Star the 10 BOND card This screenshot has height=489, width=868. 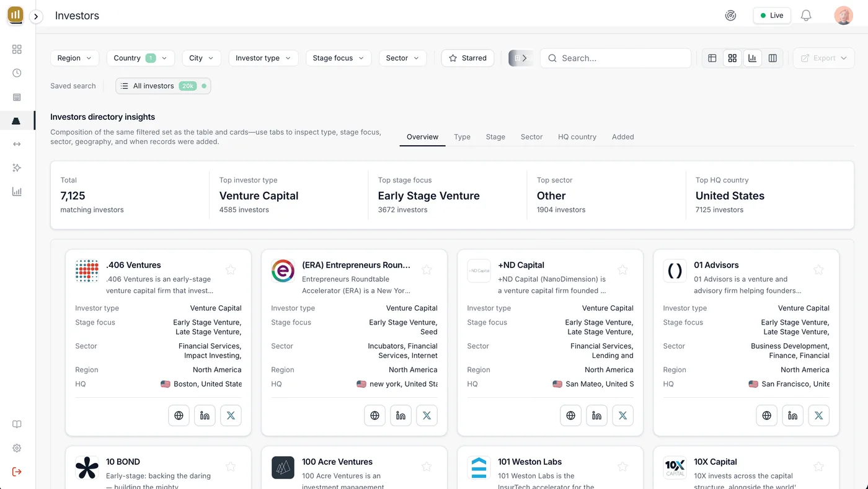point(231,466)
